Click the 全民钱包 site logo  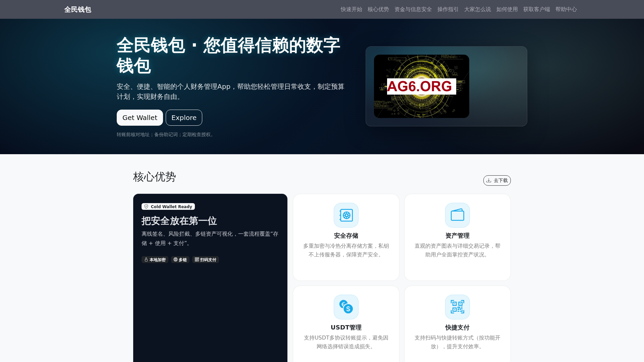tap(78, 9)
